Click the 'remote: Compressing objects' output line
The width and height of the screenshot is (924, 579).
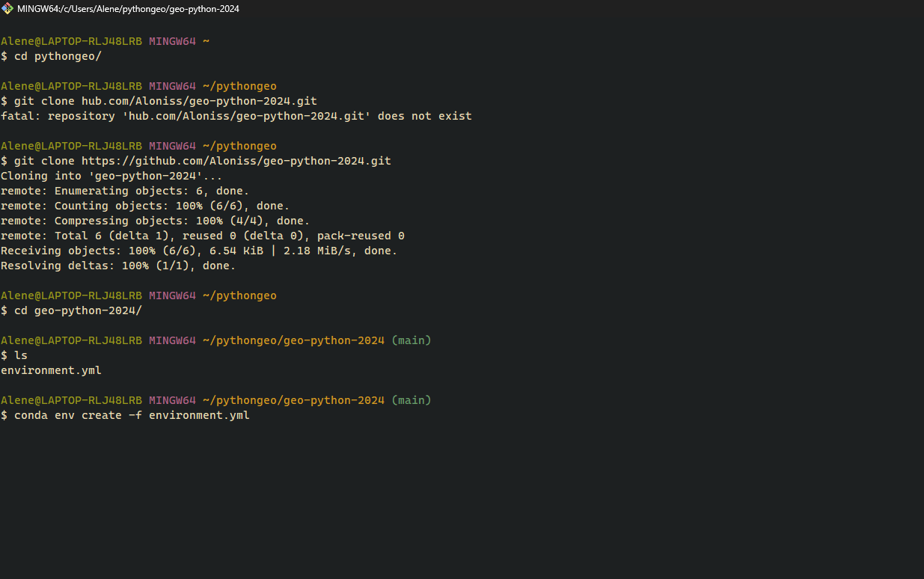click(x=155, y=221)
